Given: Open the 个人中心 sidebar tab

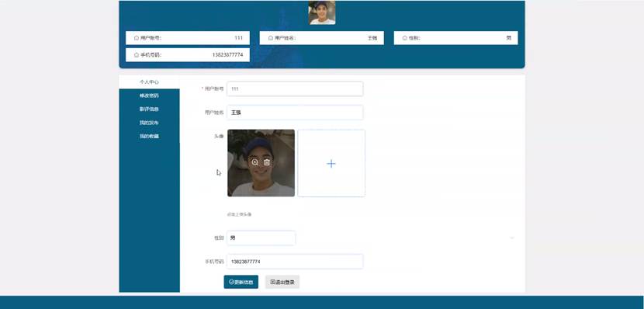Looking at the screenshot, I should click(149, 82).
